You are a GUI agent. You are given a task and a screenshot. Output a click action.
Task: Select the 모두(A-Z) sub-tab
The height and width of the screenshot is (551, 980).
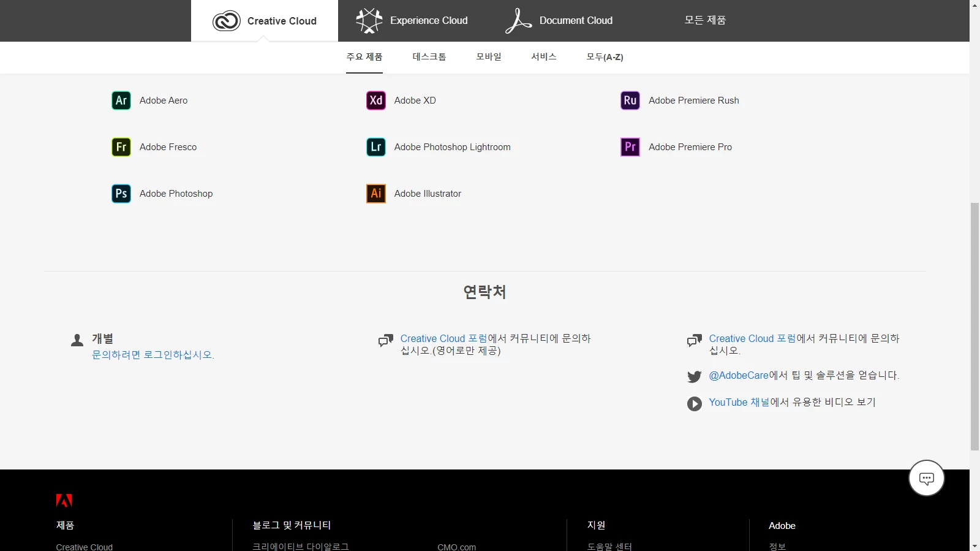click(605, 57)
